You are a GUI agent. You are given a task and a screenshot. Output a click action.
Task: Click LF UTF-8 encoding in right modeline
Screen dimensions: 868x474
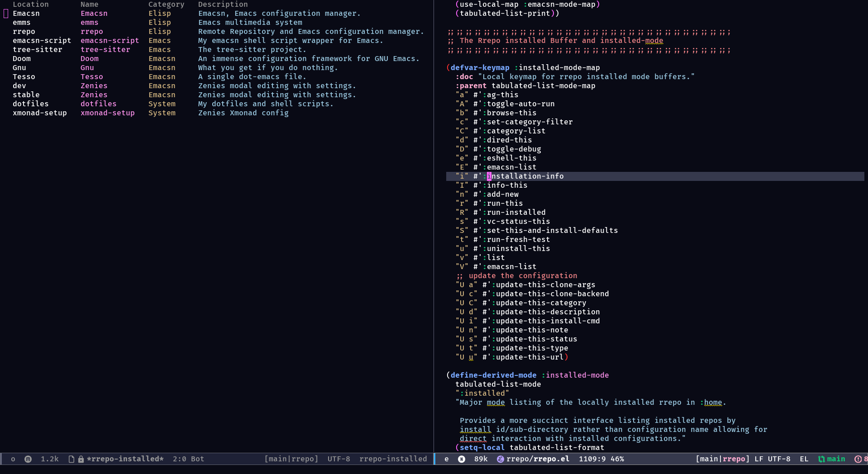tap(772, 459)
